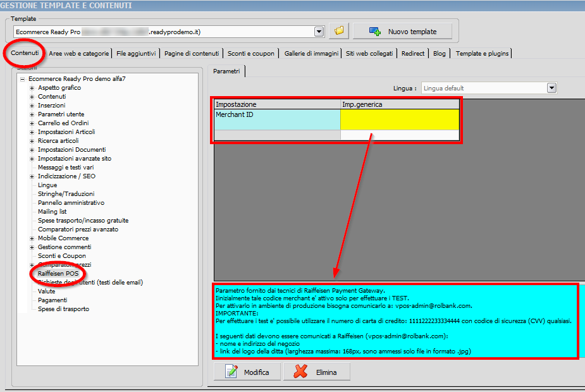Click the Nuovo template button
This screenshot has width=585, height=392.
[403, 31]
